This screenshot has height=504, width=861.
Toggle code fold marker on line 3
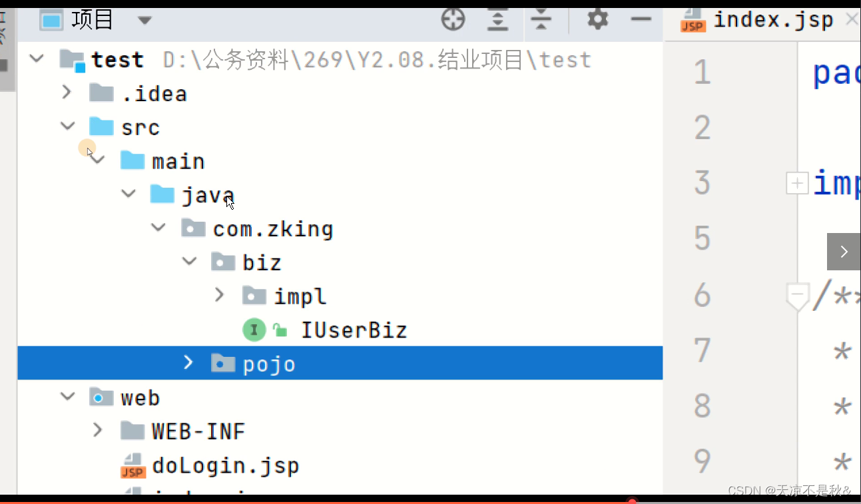tap(797, 183)
